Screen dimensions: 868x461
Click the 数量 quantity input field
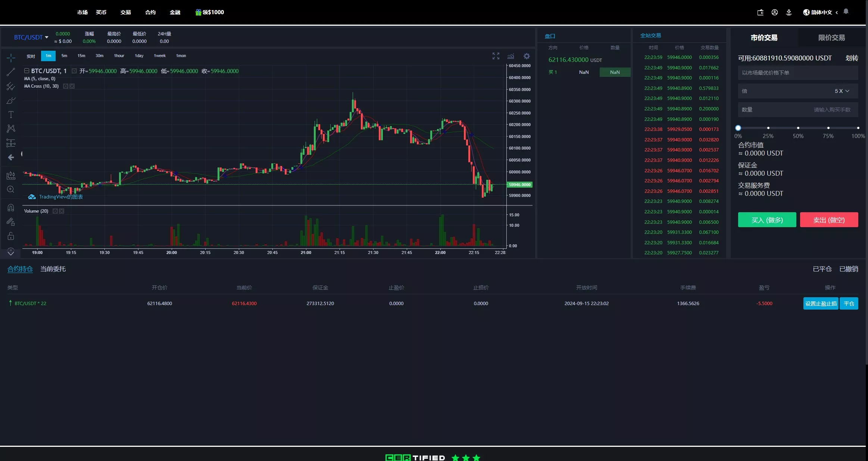[x=798, y=110]
